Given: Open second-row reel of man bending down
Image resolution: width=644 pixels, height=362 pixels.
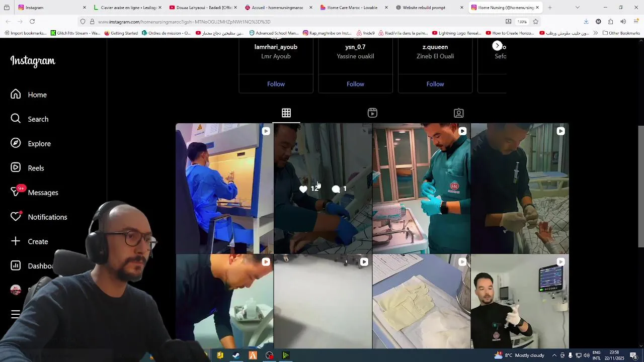Looking at the screenshot, I should pyautogui.click(x=224, y=302).
